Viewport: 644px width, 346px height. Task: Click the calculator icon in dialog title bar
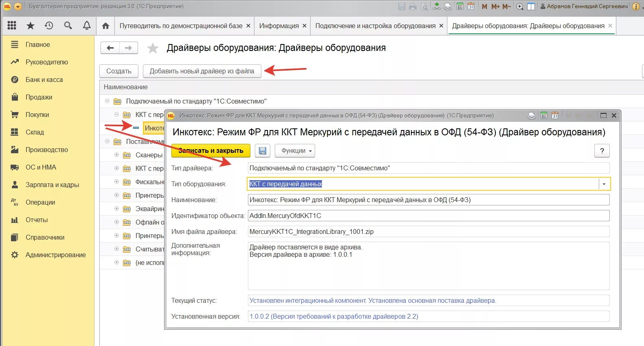(543, 116)
